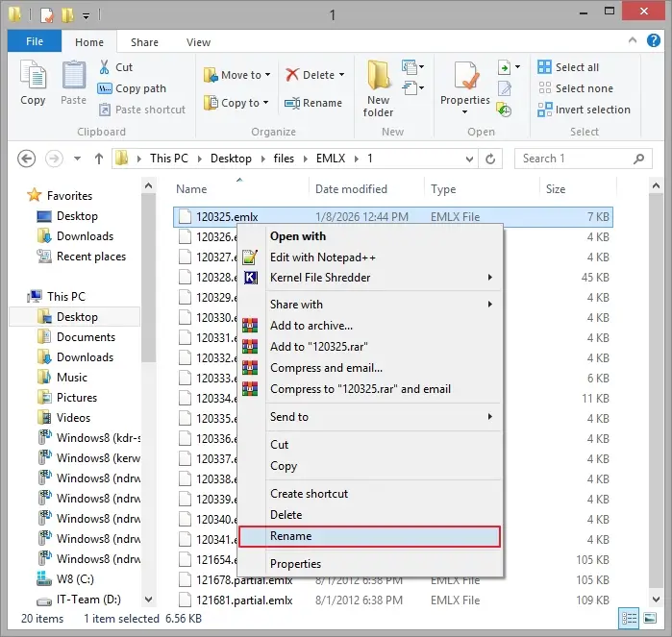Viewport: 672px width, 637px height.
Task: Open the File tab
Action: 35,41
